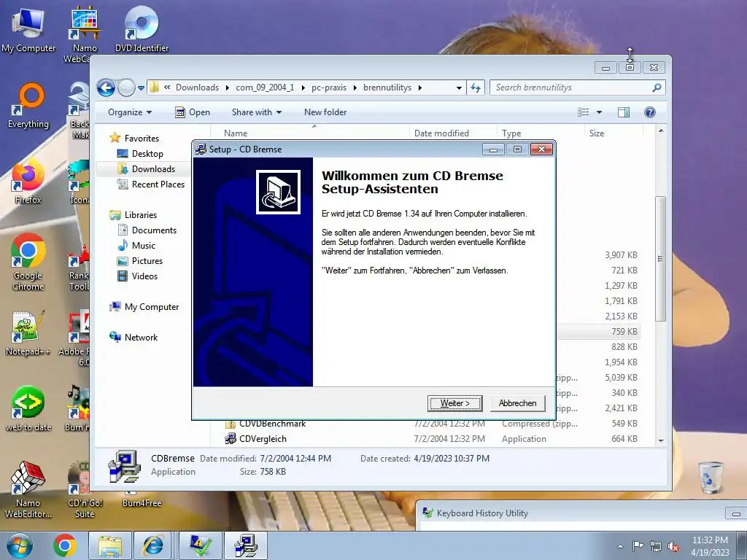This screenshot has height=560, width=747.
Task: Select Downloads in the breadcrumb path
Action: (197, 87)
